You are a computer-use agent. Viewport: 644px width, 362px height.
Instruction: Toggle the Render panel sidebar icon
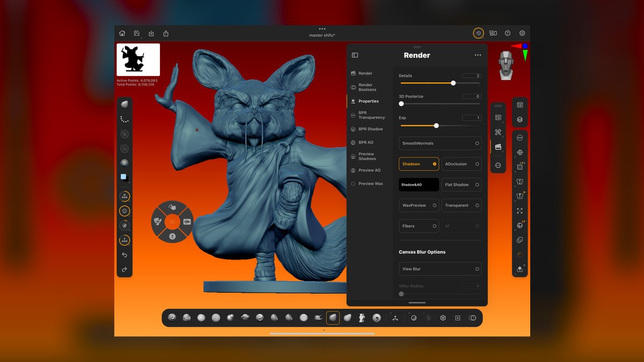click(x=355, y=55)
